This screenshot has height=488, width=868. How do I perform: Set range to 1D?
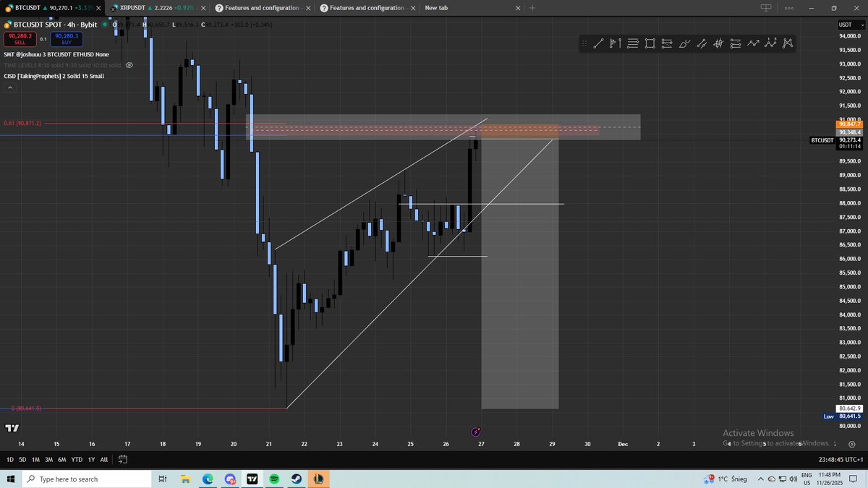tap(10, 460)
